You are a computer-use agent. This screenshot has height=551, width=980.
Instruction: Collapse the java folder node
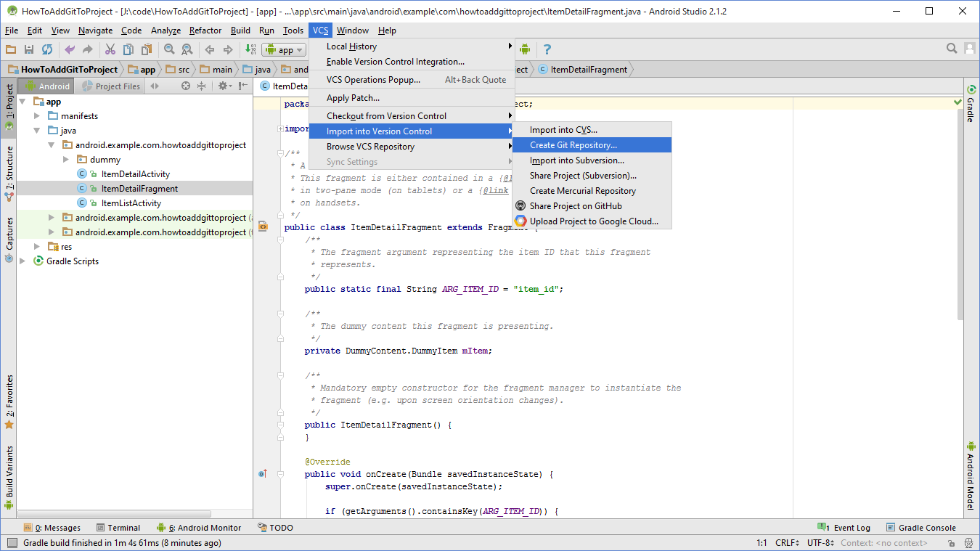38,131
